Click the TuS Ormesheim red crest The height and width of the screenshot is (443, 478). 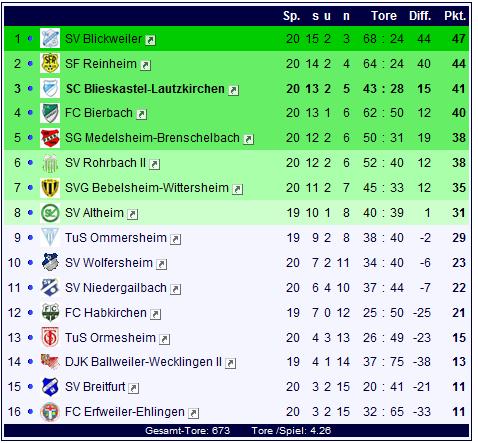point(50,337)
